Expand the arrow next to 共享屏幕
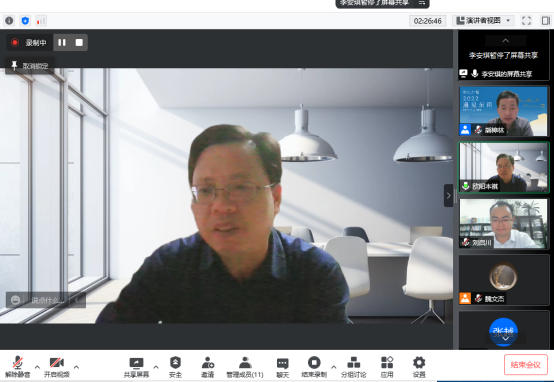This screenshot has width=554, height=382. click(x=156, y=367)
